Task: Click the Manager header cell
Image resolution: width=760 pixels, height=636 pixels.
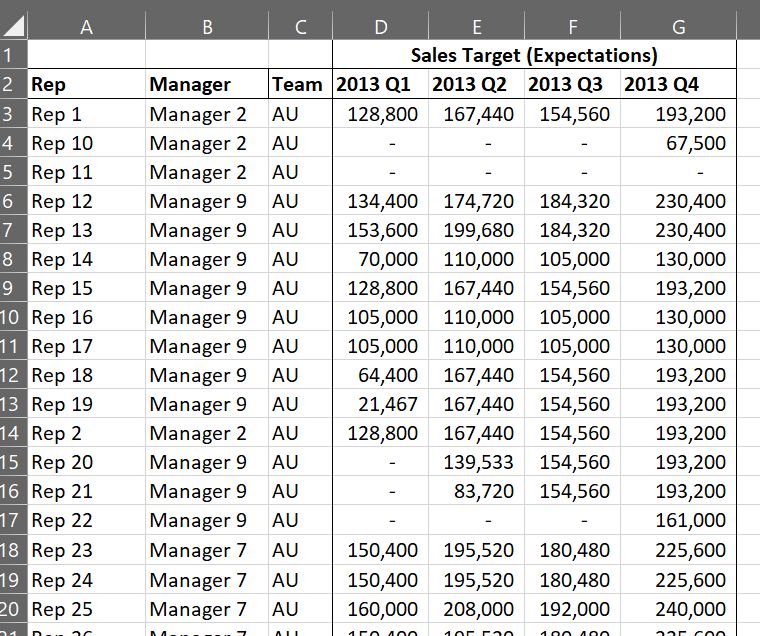Action: (207, 84)
